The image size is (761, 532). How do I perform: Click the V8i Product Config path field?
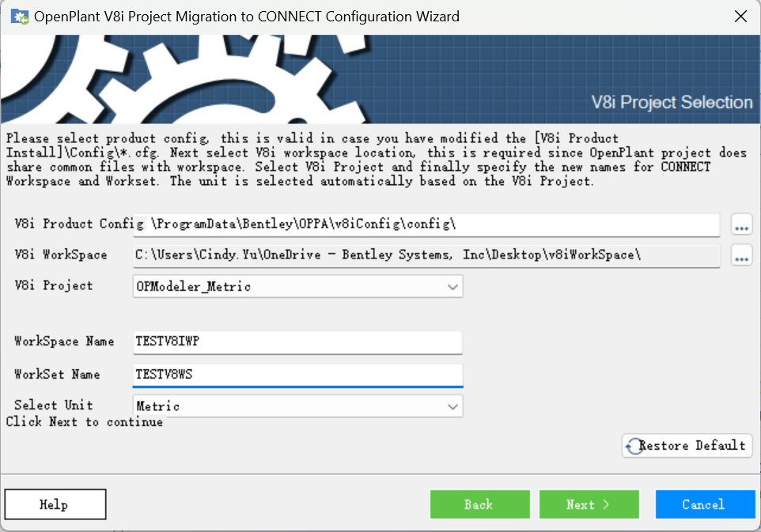[426, 224]
